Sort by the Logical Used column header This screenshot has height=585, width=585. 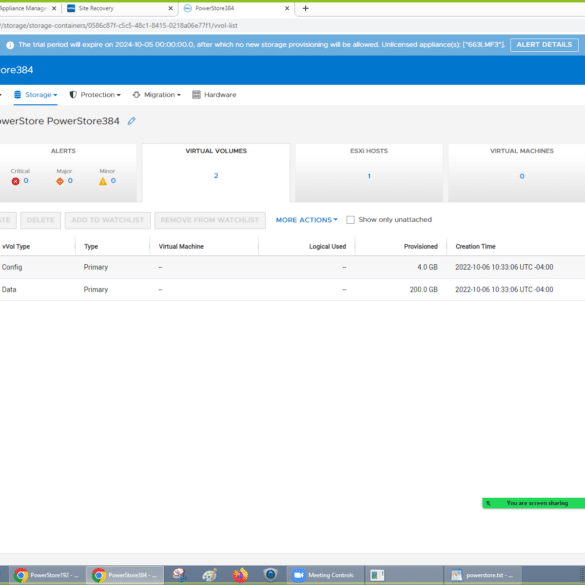[x=328, y=247]
